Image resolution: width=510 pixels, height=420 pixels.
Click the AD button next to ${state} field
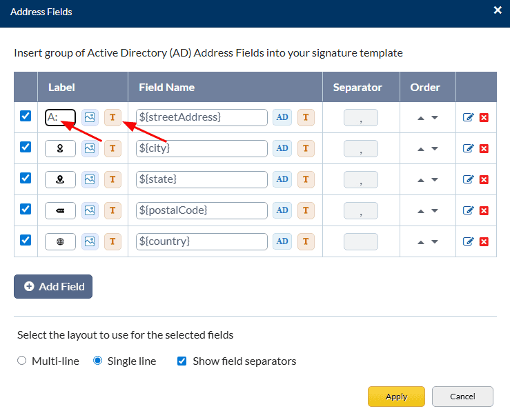tap(282, 179)
